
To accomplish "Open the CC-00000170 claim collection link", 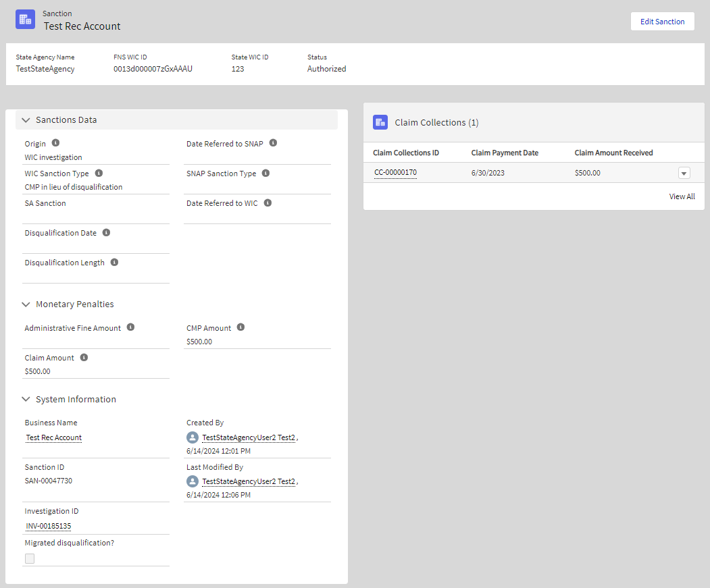I will point(395,173).
